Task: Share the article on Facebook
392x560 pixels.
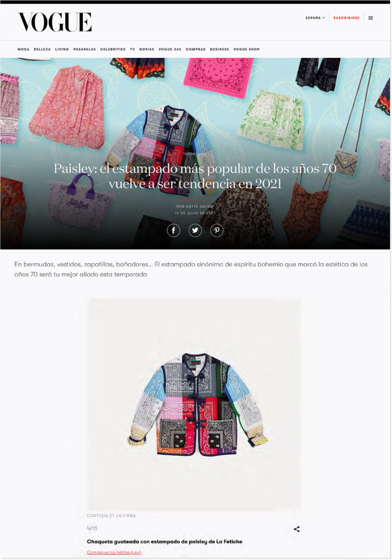Action: click(x=173, y=230)
